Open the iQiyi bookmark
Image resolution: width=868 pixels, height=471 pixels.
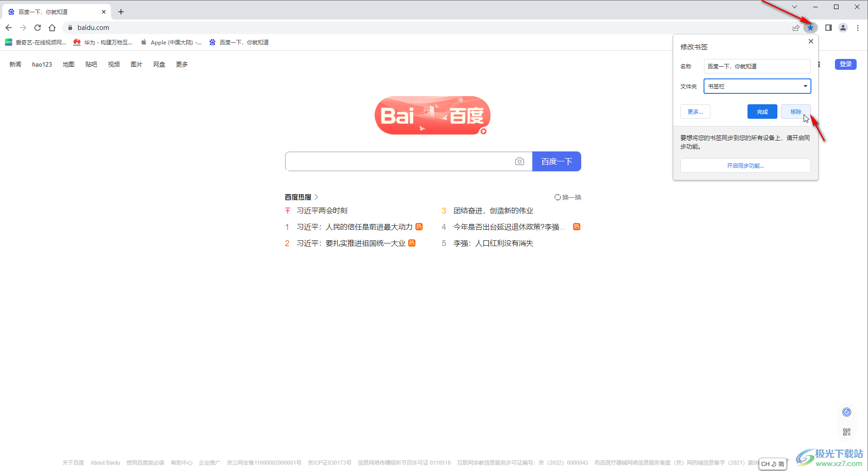click(36, 42)
